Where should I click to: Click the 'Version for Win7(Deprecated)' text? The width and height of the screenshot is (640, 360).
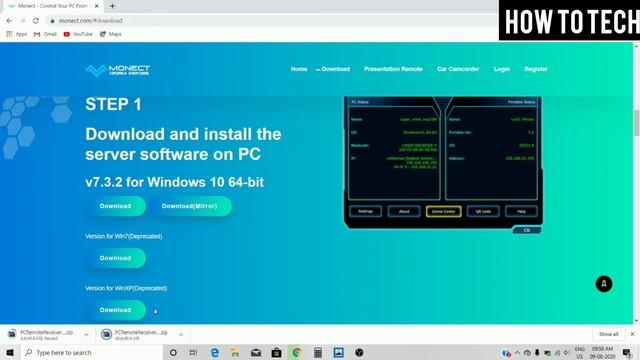click(x=124, y=236)
